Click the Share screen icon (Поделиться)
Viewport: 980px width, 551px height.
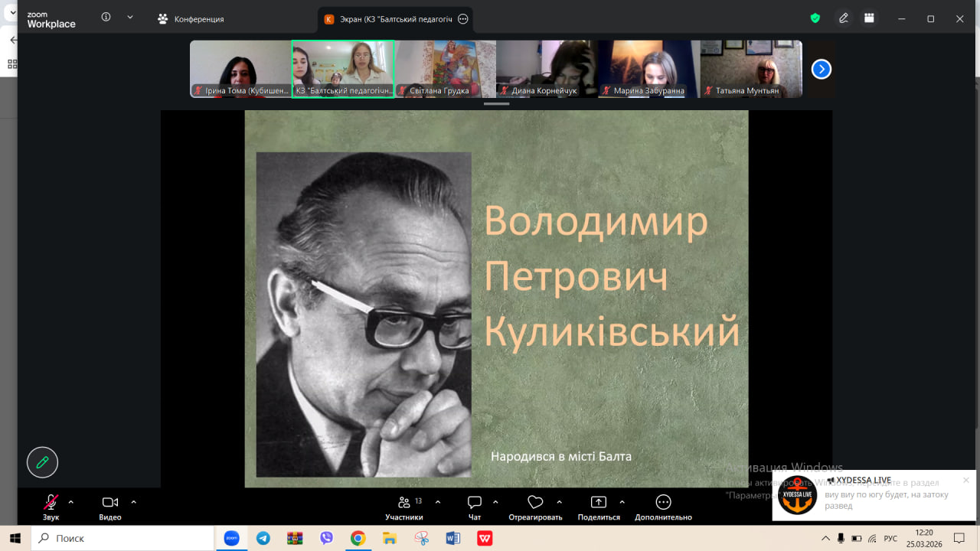598,503
